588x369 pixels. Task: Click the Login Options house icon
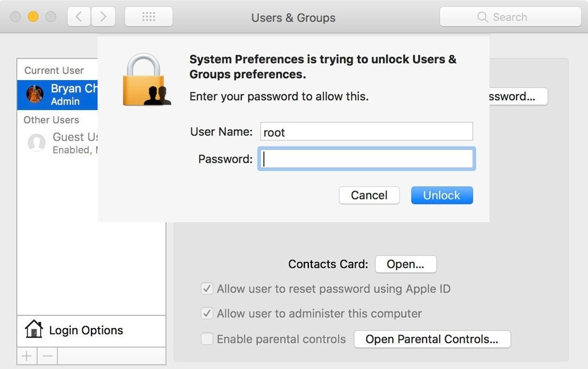point(34,329)
